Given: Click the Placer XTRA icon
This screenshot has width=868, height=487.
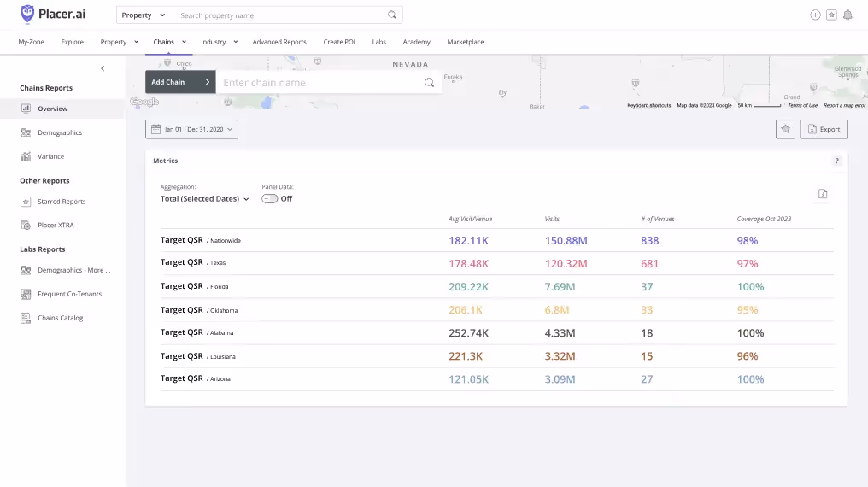Looking at the screenshot, I should coord(26,226).
